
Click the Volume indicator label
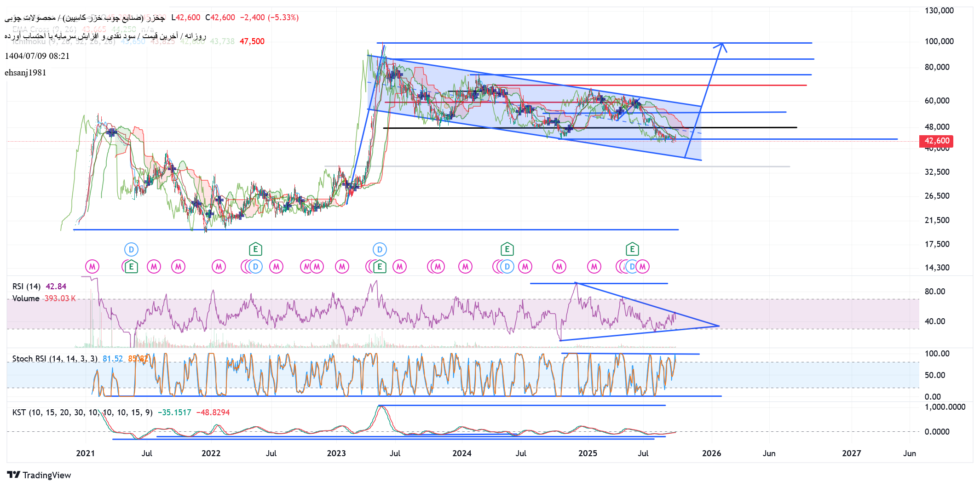click(26, 298)
